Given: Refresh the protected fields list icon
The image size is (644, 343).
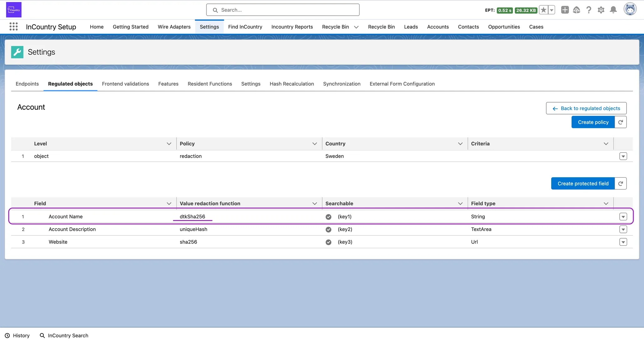Looking at the screenshot, I should coord(621,184).
